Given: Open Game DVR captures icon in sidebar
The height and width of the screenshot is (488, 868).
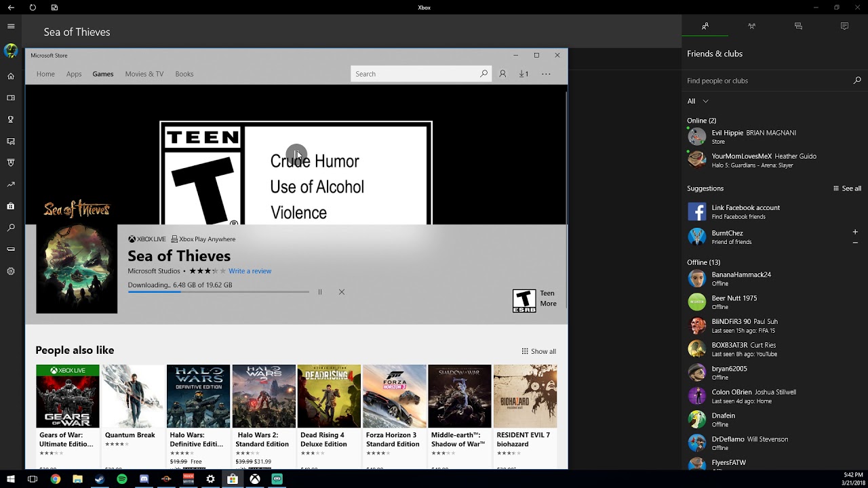Looking at the screenshot, I should pyautogui.click(x=11, y=141).
